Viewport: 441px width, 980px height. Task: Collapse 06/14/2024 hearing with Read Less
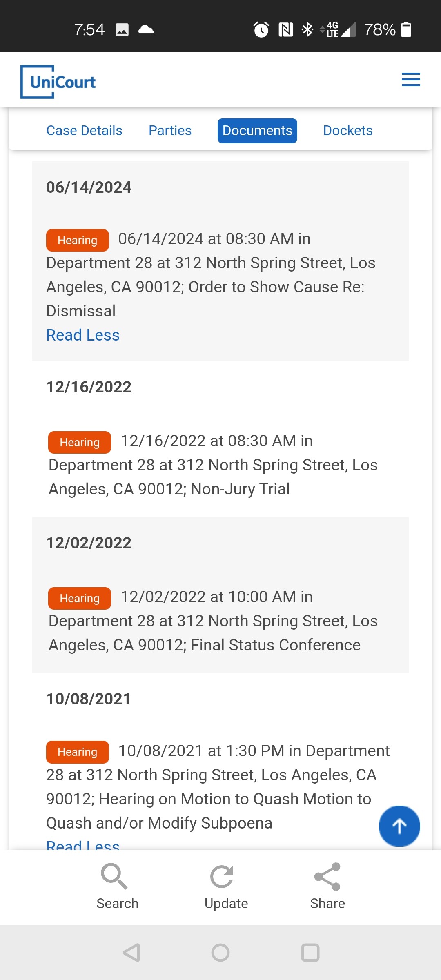coord(83,335)
